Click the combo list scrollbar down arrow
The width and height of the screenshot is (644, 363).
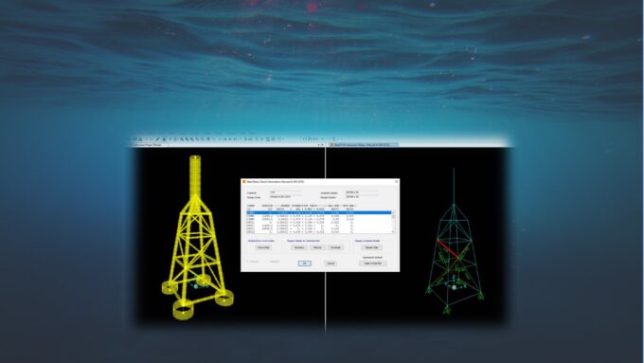(x=393, y=231)
